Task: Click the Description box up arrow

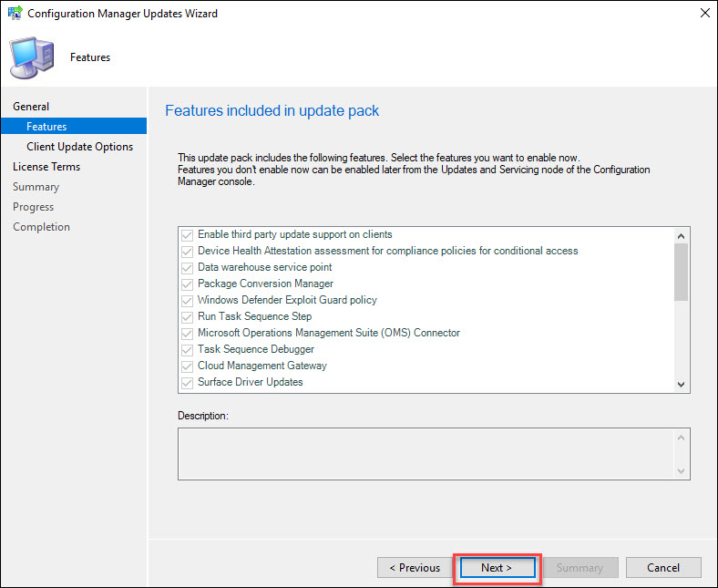Action: [681, 438]
